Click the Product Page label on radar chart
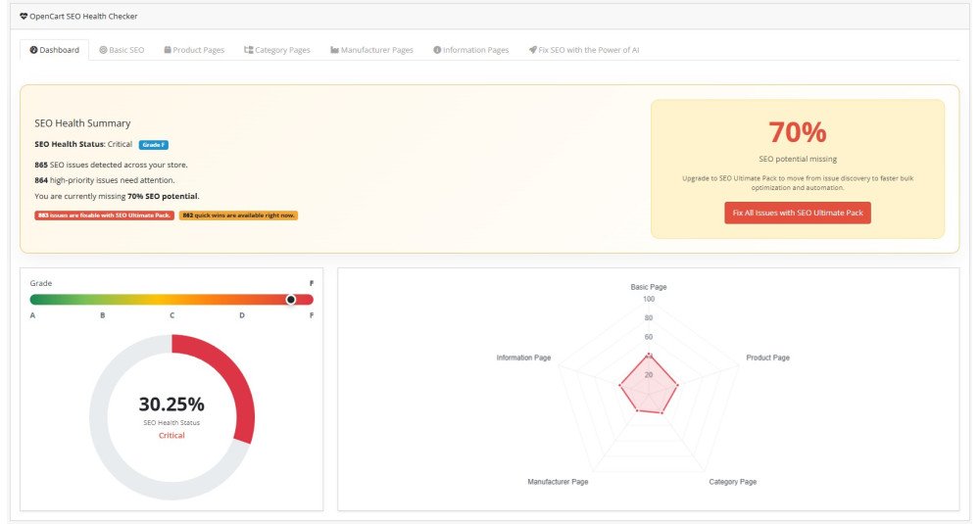 click(x=767, y=357)
